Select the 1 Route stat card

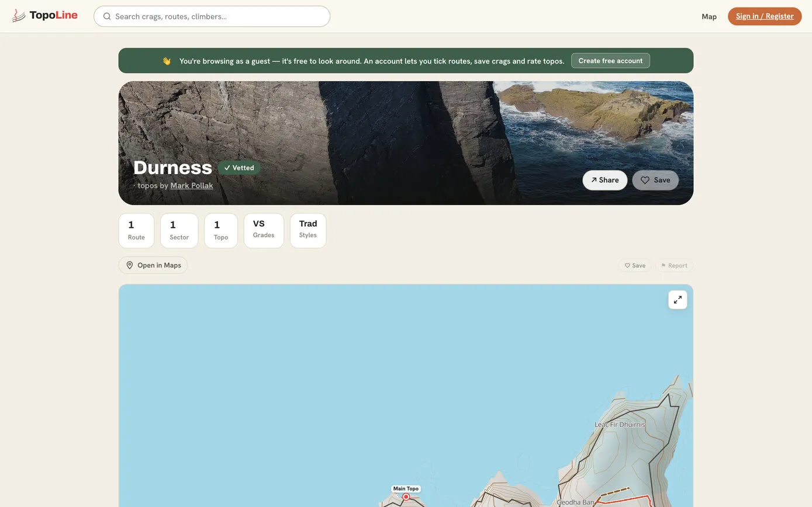(136, 230)
